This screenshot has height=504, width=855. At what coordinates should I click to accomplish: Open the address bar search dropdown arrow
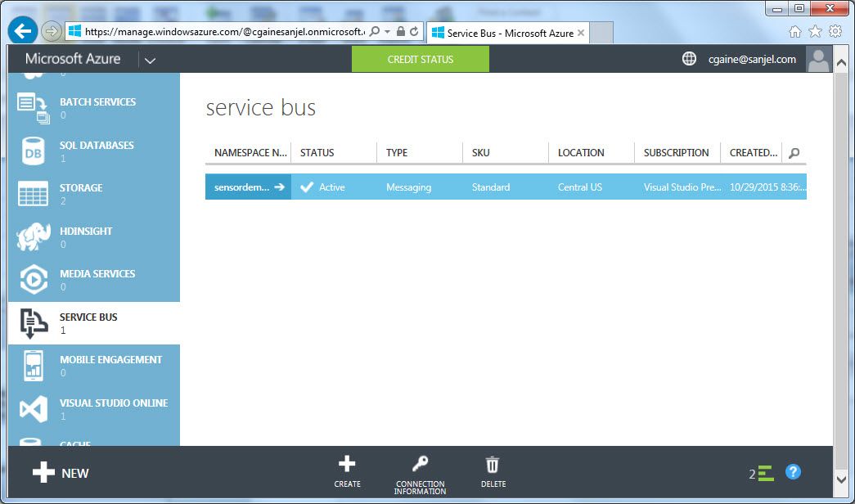pyautogui.click(x=387, y=32)
